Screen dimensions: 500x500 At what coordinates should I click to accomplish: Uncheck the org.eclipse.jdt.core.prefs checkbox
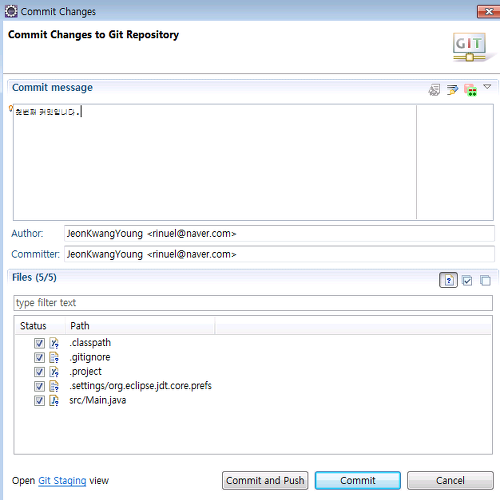point(39,386)
